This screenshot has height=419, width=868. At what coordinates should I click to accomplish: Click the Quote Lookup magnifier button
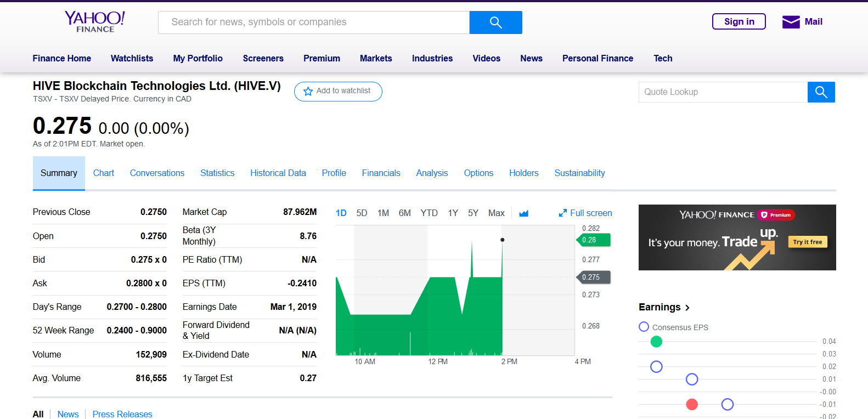[821, 92]
